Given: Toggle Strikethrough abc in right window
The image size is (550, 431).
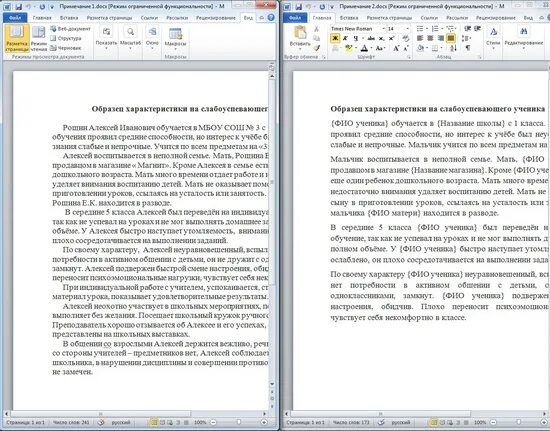Looking at the screenshot, I should tap(371, 38).
